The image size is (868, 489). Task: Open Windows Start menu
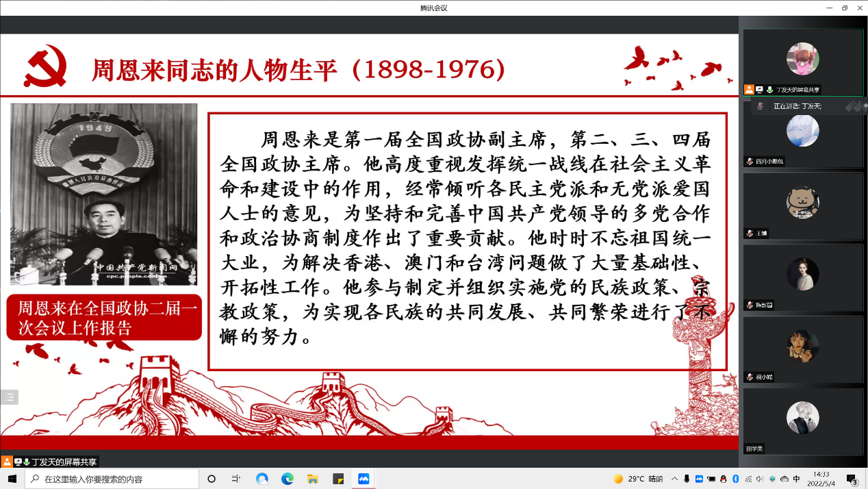point(12,479)
